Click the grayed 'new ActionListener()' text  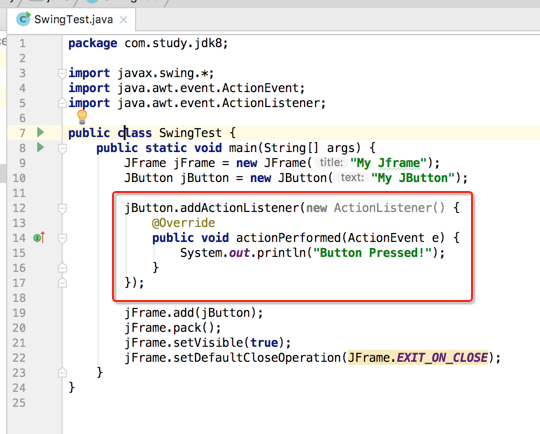pos(375,208)
